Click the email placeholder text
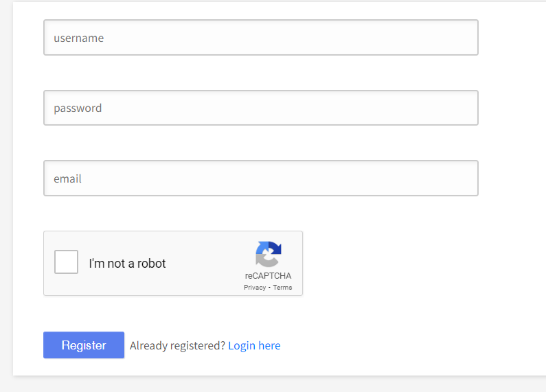The height and width of the screenshot is (392, 546). pyautogui.click(x=67, y=178)
